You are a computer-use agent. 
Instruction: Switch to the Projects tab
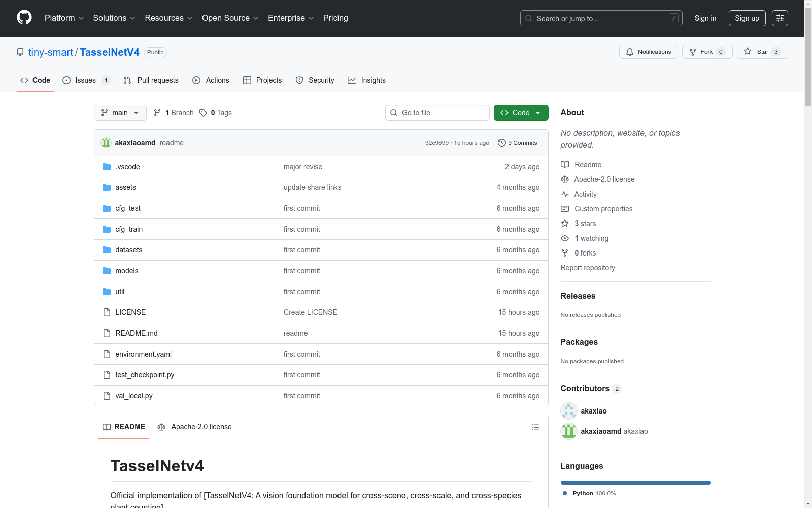click(262, 80)
